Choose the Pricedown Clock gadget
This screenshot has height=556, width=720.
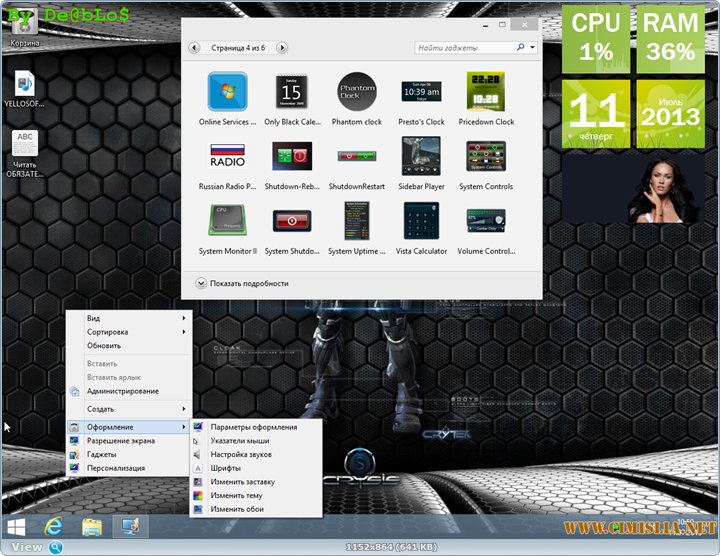coord(486,92)
